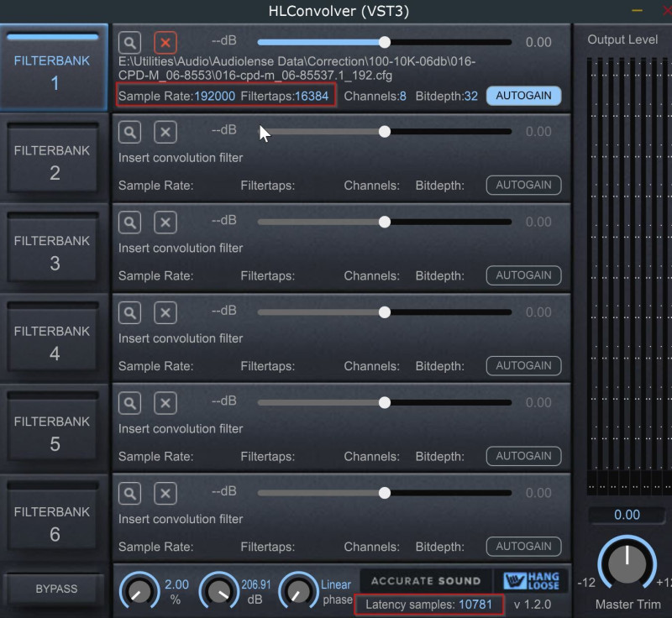Enable AUTOGAIN for Filterbank 5
Screen dimensions: 672x618
[x=523, y=456]
